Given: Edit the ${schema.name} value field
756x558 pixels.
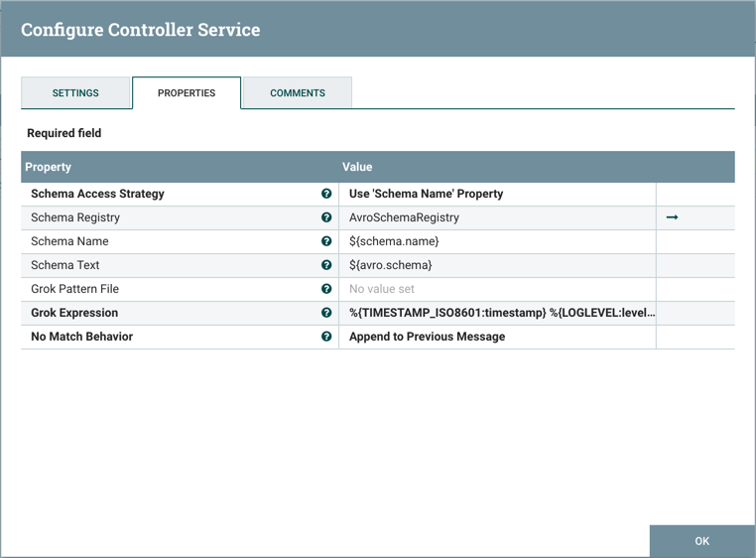Looking at the screenshot, I should [x=496, y=241].
